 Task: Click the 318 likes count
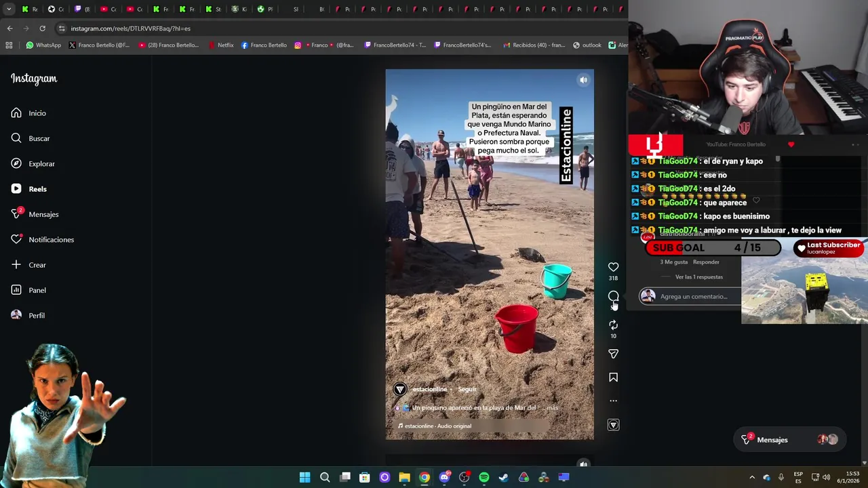pyautogui.click(x=613, y=278)
